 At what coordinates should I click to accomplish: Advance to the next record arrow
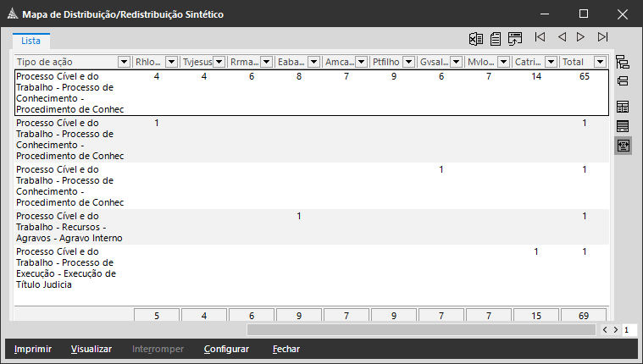581,37
